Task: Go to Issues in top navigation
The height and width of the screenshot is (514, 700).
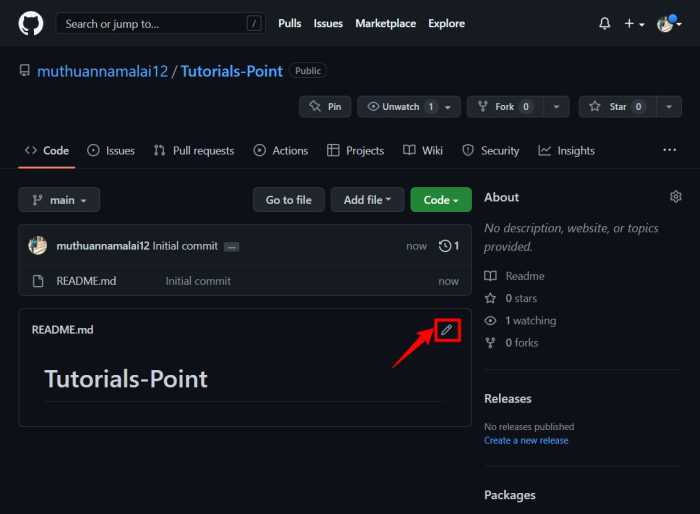Action: tap(328, 23)
